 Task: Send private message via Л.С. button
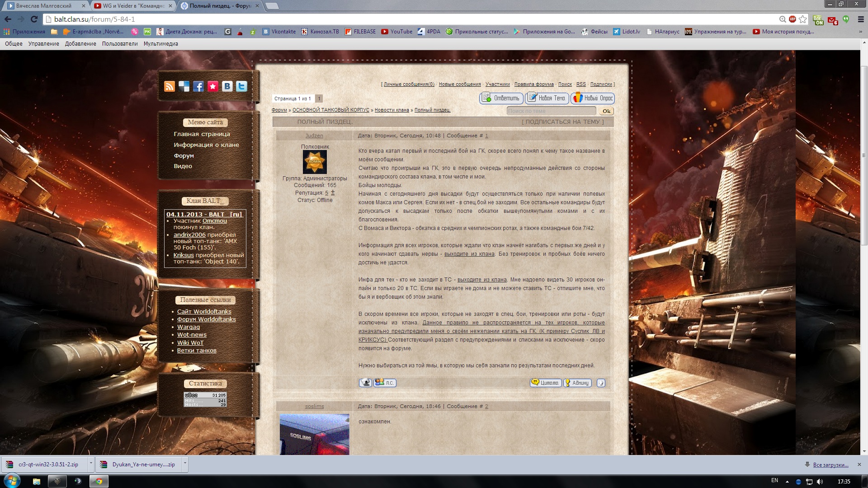tap(385, 383)
